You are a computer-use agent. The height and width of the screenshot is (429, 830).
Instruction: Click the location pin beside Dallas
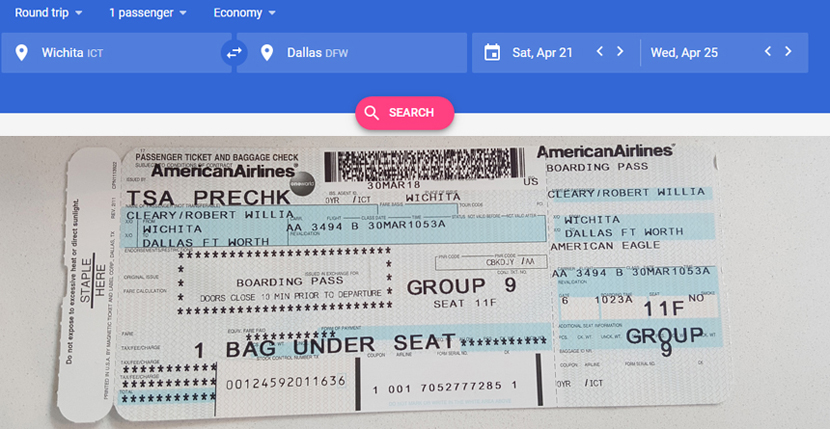[267, 53]
